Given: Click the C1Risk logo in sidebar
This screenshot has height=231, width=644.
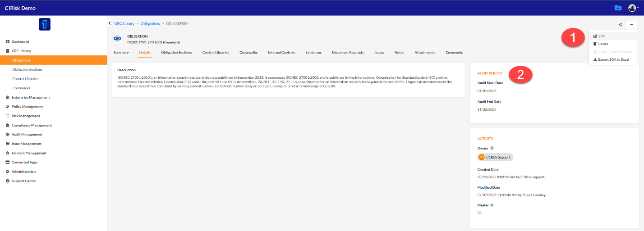Looking at the screenshot, I should (45, 24).
